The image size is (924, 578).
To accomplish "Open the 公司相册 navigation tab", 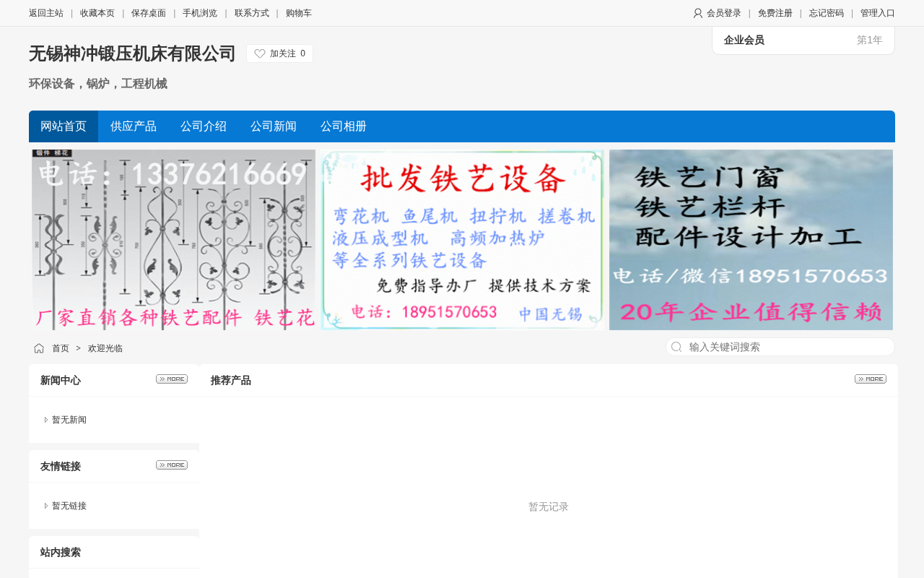I will pyautogui.click(x=344, y=126).
